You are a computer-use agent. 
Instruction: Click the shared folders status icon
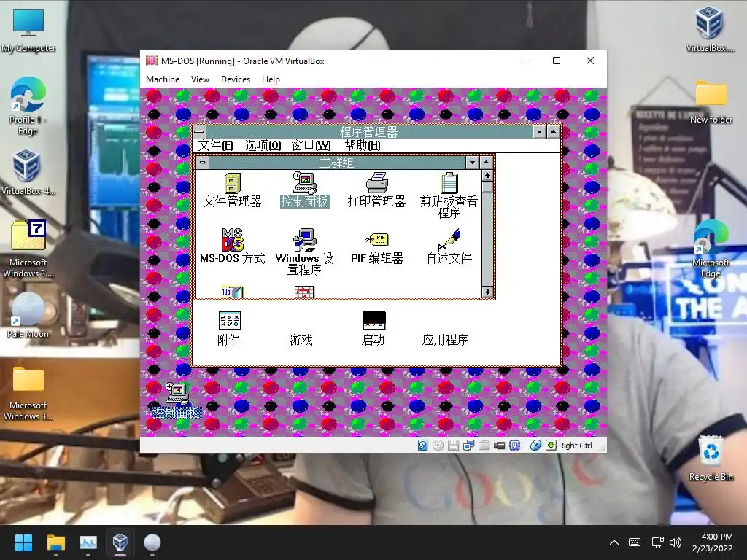tap(484, 446)
